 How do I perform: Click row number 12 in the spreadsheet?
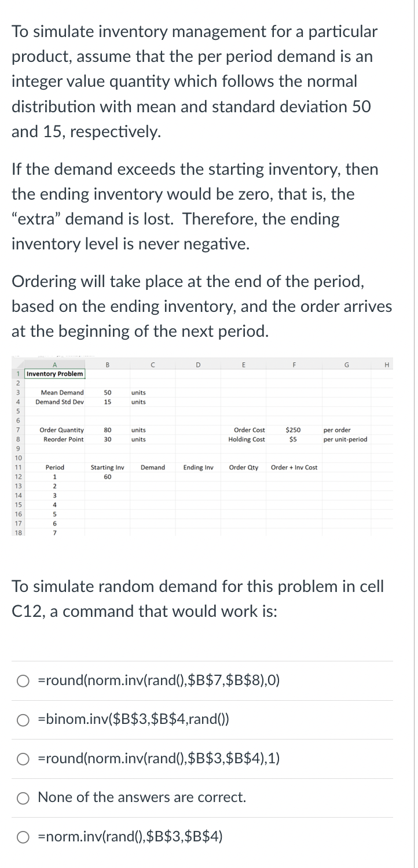(19, 476)
